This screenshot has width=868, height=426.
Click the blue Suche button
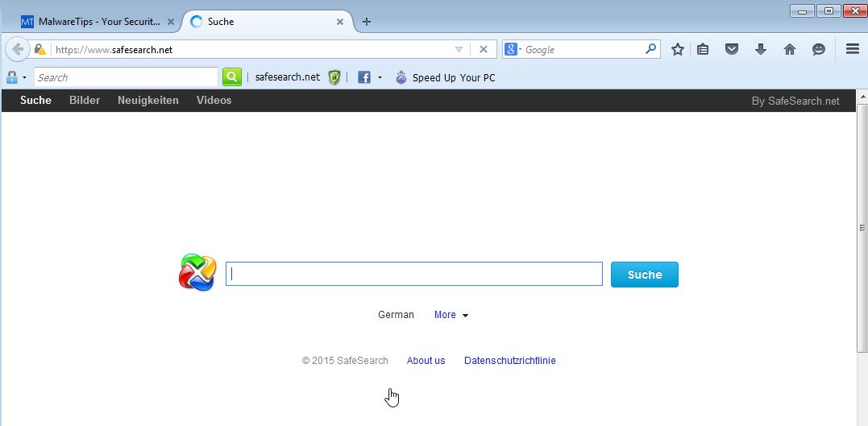(645, 275)
